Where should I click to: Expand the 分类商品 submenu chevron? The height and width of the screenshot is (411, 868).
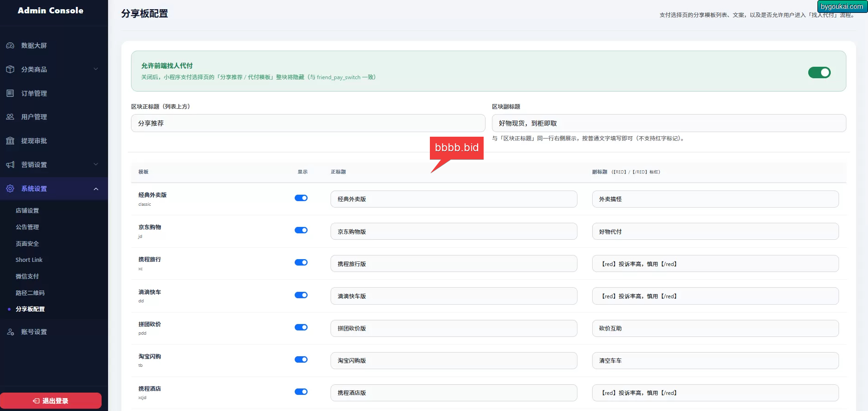tap(96, 69)
